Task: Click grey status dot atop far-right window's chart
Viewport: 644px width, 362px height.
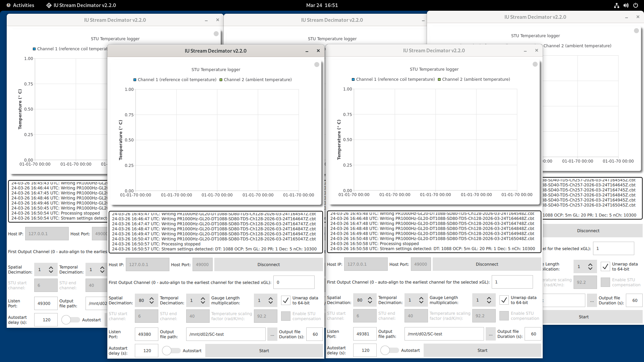Action: (x=636, y=31)
